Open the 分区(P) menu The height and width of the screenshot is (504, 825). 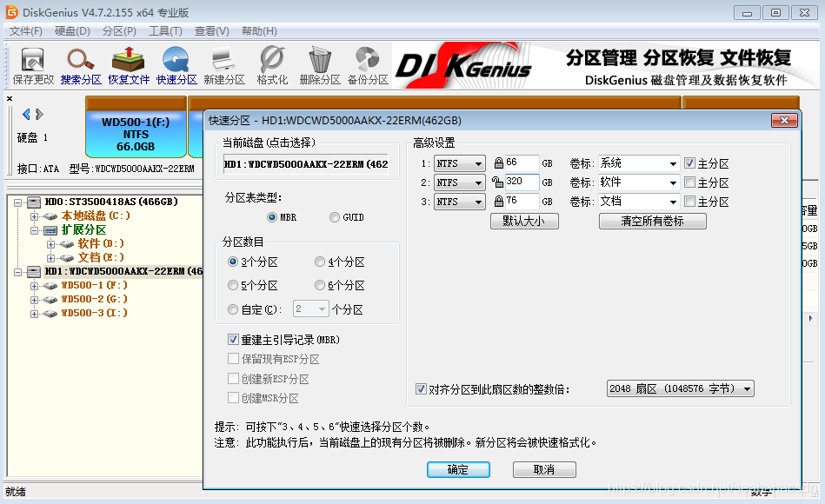pos(119,31)
